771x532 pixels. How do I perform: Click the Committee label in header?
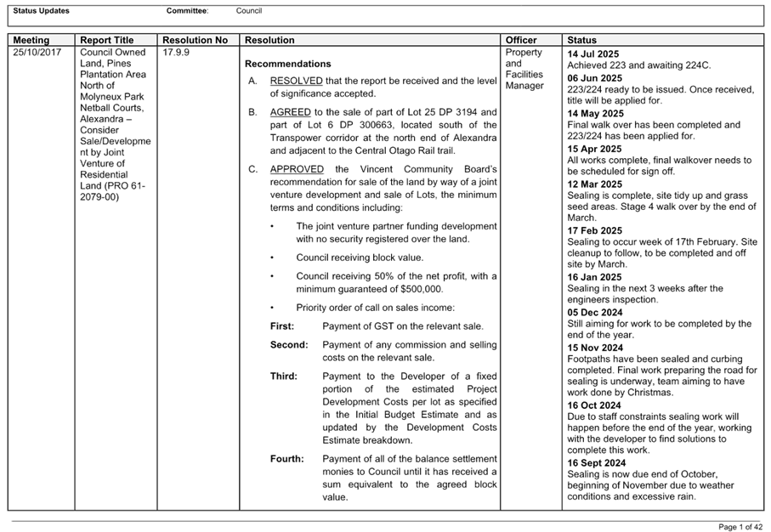pos(188,11)
